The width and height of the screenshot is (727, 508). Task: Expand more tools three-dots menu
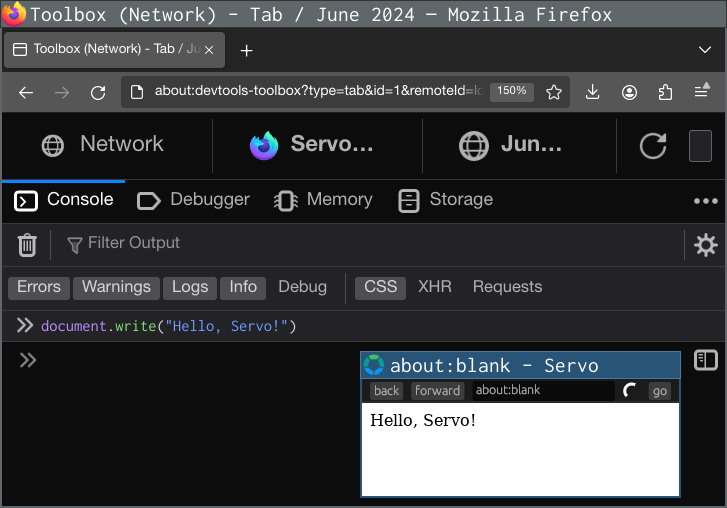pyautogui.click(x=706, y=201)
